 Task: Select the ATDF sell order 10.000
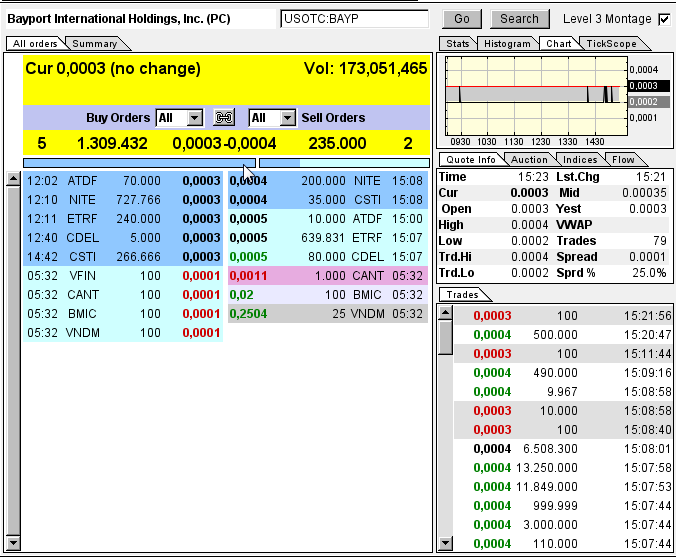[x=328, y=219]
